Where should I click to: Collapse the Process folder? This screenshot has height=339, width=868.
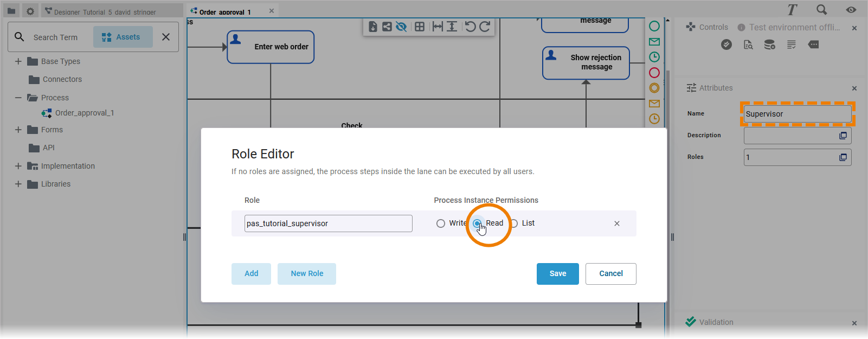[18, 98]
